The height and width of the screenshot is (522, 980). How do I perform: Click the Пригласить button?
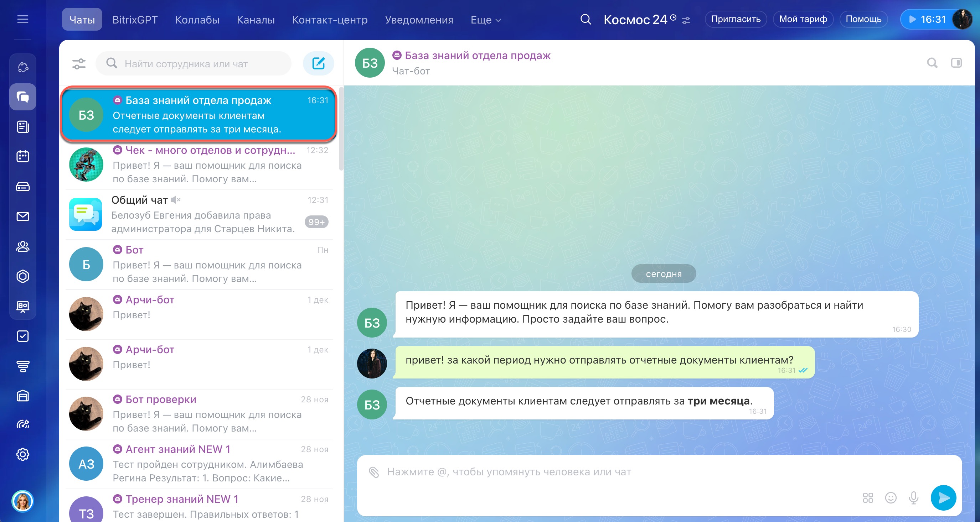click(x=736, y=19)
